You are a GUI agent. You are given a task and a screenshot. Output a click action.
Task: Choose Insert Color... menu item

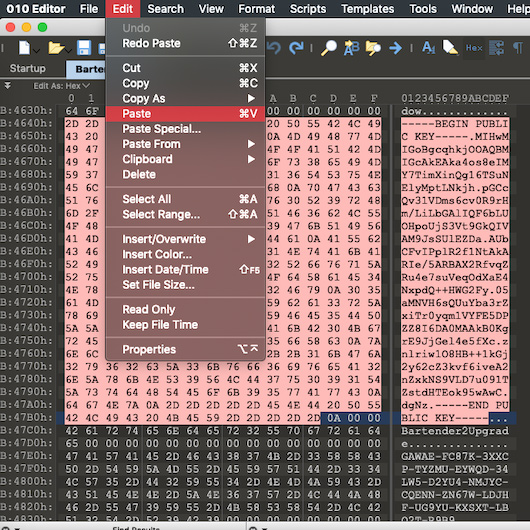(185, 255)
